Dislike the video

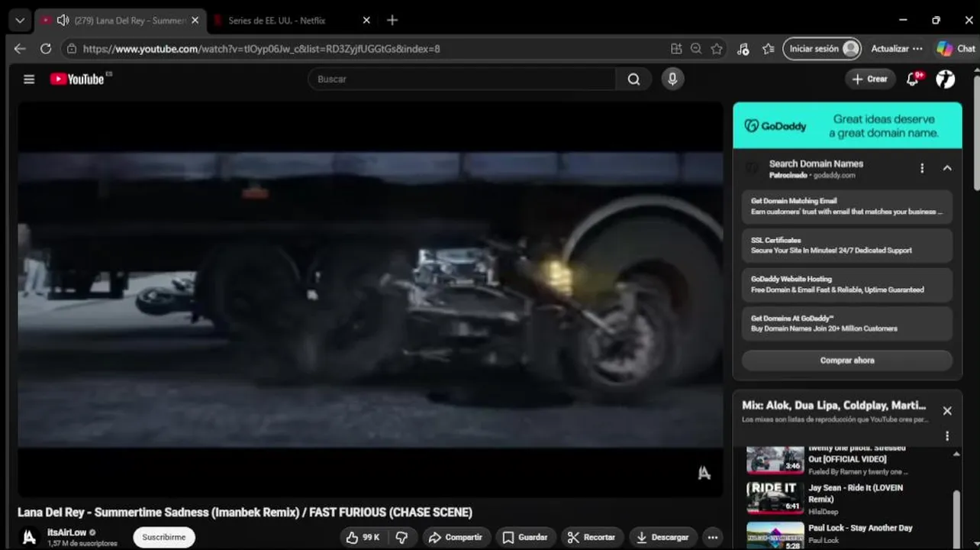pyautogui.click(x=401, y=537)
